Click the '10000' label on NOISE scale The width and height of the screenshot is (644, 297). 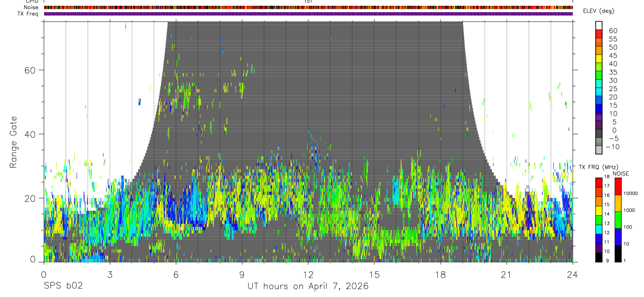coord(630,193)
